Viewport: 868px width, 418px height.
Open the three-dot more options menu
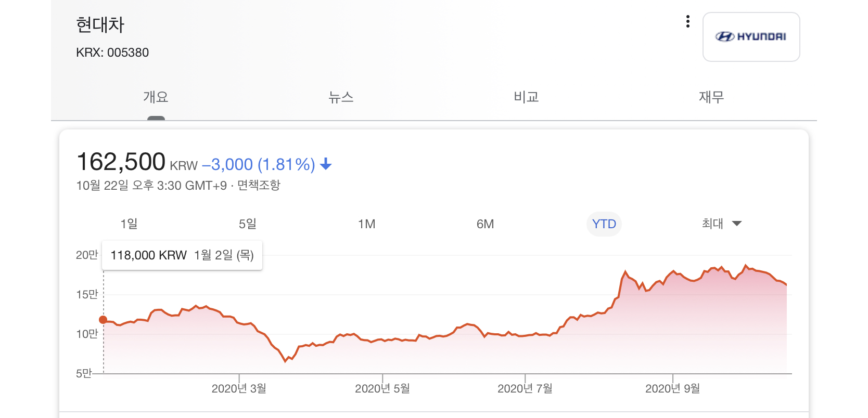point(688,21)
